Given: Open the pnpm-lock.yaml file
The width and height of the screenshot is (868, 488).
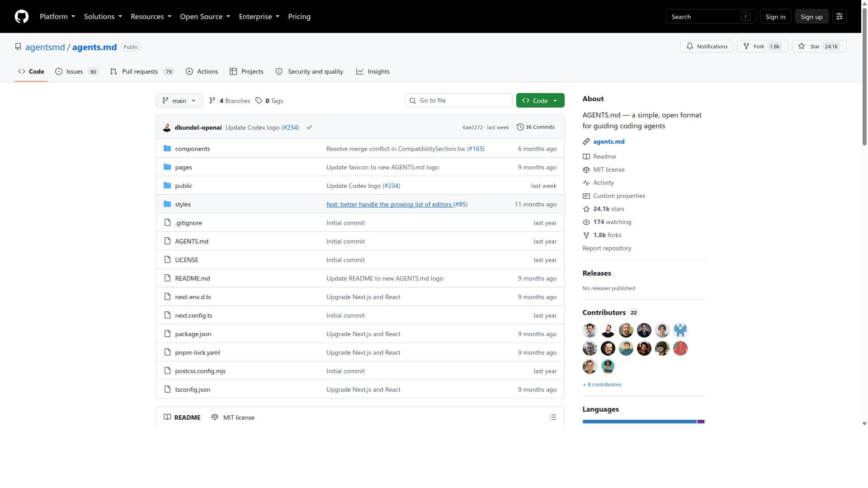Looking at the screenshot, I should pyautogui.click(x=198, y=352).
